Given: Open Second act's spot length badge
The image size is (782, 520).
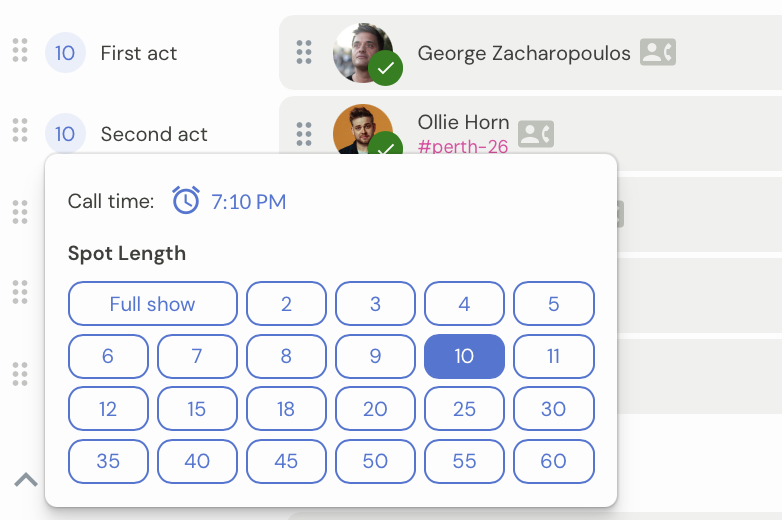Looking at the screenshot, I should click(65, 133).
